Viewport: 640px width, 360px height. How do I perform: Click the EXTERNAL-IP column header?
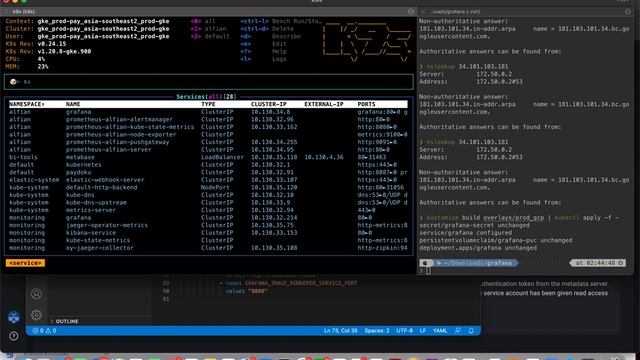(x=324, y=104)
